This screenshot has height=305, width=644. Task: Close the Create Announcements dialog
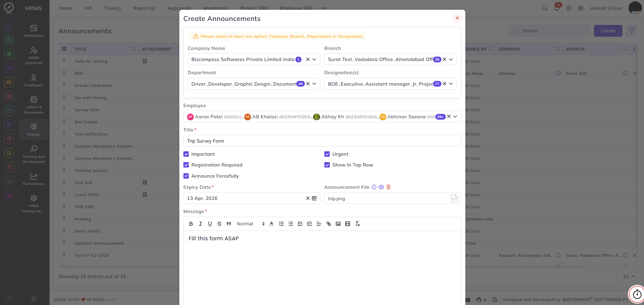click(x=457, y=18)
